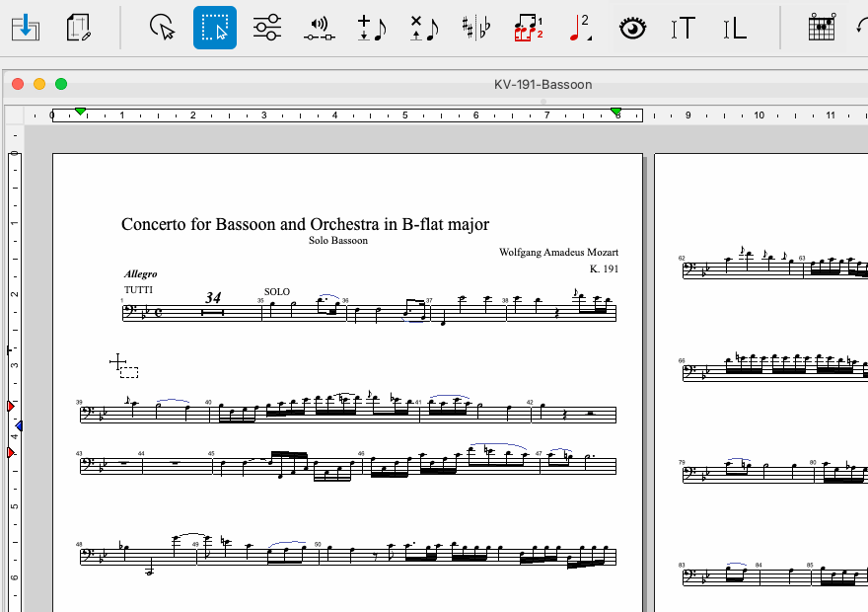Open the guitar chord grid tool
Image resolution: width=868 pixels, height=612 pixels.
coord(821,28)
